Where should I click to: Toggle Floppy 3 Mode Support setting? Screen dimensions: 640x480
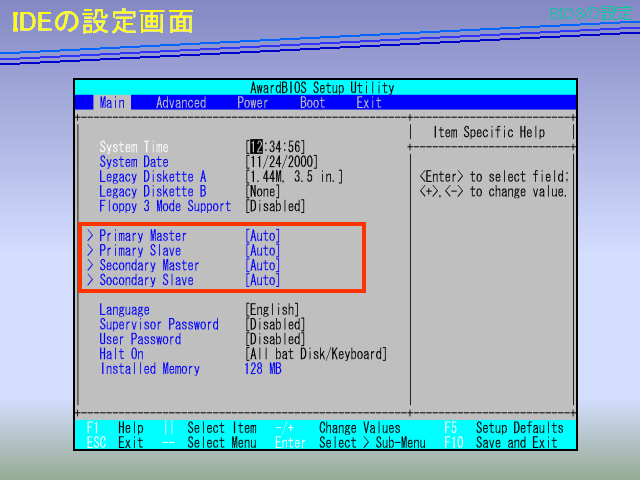tap(275, 207)
